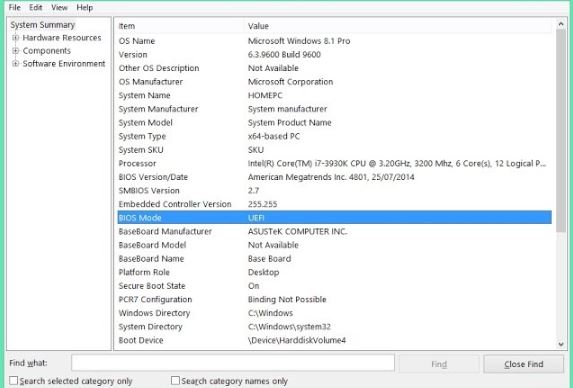Image resolution: width=573 pixels, height=388 pixels.
Task: Click the value 6.3.9600 Build 9600
Action: point(284,54)
